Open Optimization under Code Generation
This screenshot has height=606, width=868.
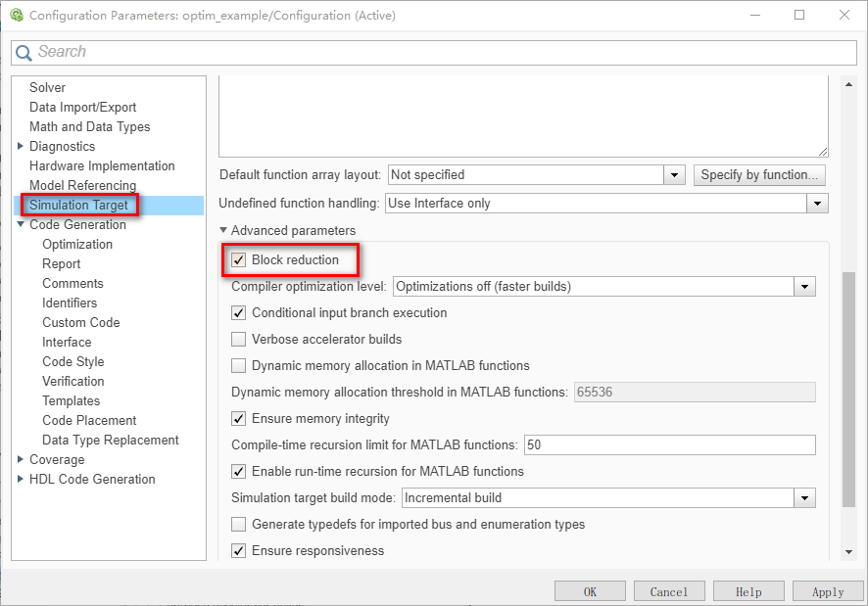tap(77, 244)
